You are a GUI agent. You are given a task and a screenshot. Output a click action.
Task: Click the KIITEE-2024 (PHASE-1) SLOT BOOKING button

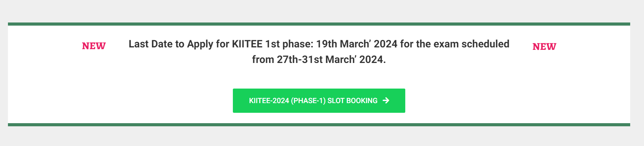click(319, 101)
